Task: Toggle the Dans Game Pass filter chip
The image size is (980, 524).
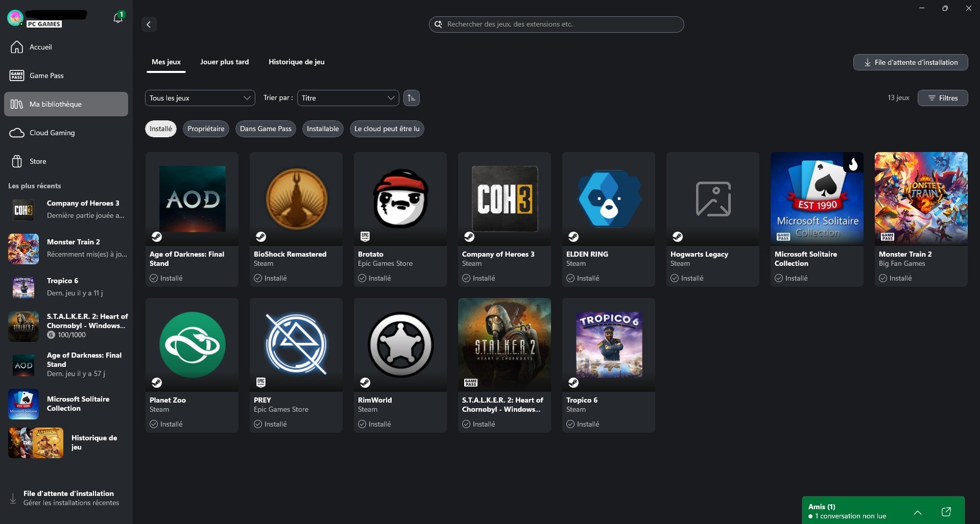Action: (x=266, y=129)
